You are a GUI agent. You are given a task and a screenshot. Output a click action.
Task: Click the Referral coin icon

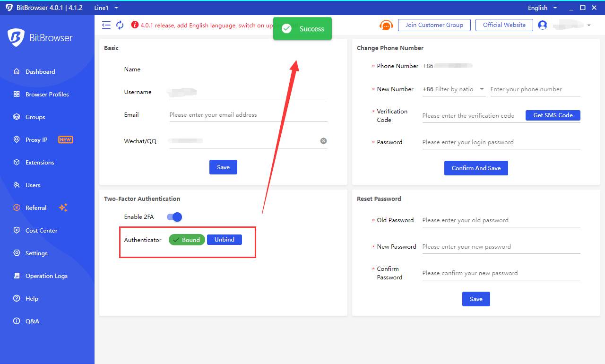coord(17,208)
